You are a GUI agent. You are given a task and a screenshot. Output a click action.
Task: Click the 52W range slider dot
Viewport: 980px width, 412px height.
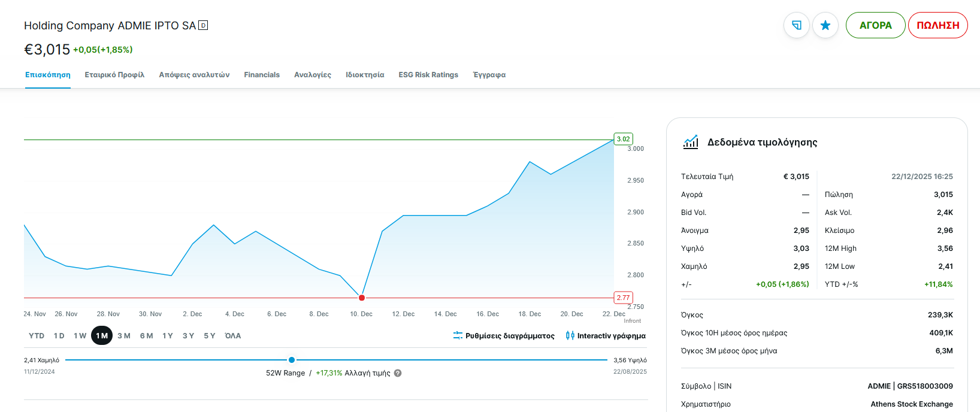pyautogui.click(x=292, y=360)
